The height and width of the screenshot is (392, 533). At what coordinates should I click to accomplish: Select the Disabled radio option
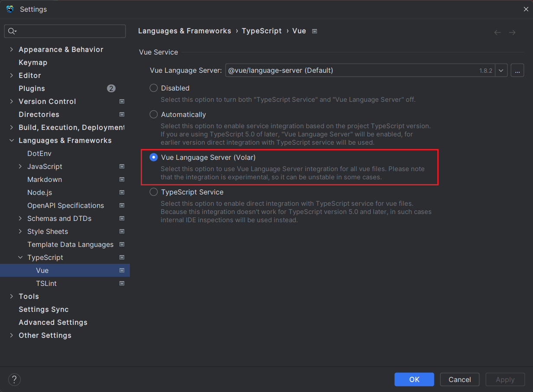[x=154, y=88]
